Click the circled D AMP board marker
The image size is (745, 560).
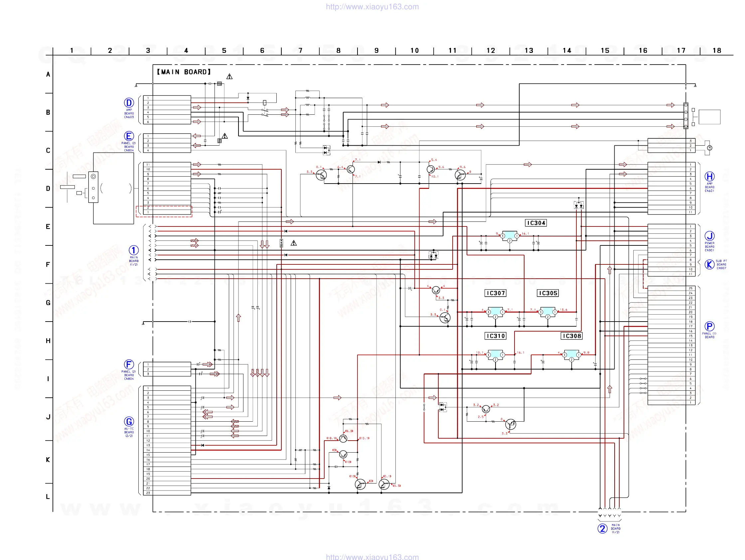click(129, 103)
